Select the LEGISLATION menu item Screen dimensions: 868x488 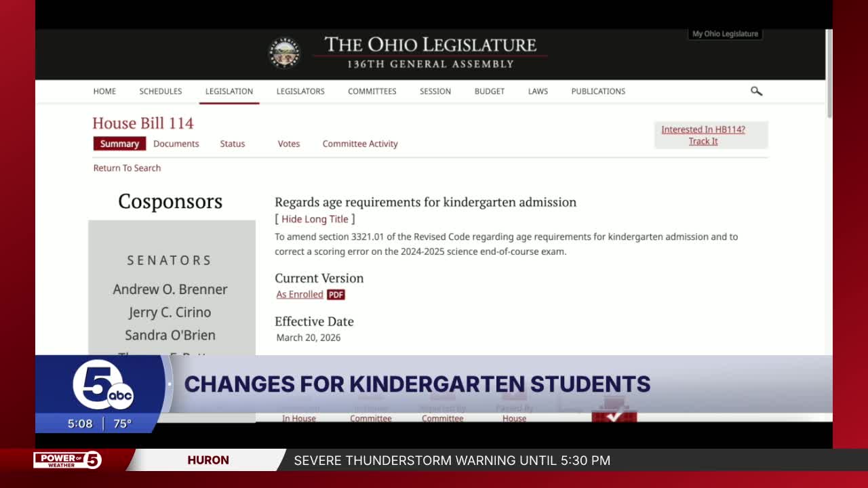click(x=229, y=91)
